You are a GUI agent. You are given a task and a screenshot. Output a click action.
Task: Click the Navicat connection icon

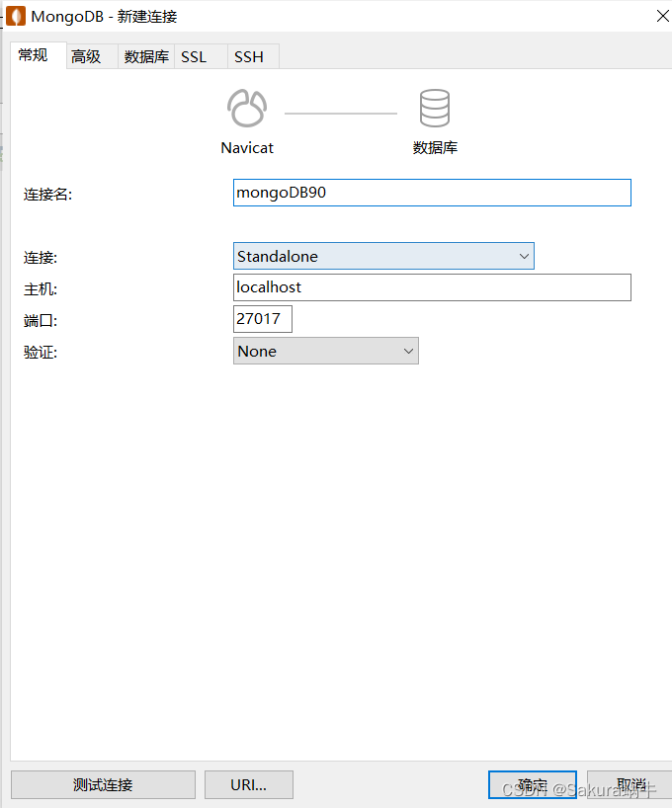(x=246, y=108)
